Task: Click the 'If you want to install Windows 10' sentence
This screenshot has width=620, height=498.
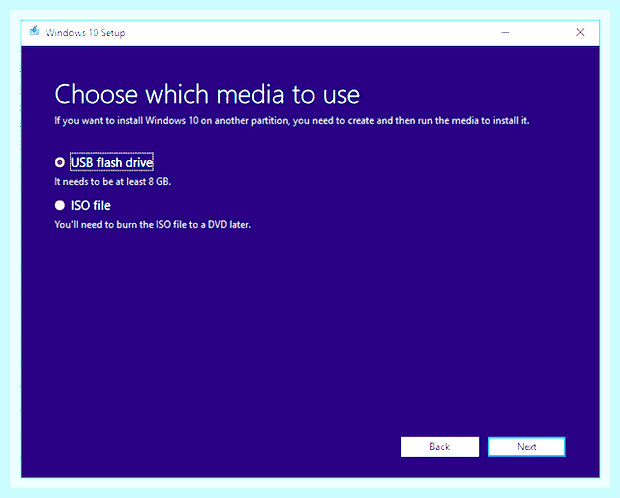Action: [x=292, y=121]
